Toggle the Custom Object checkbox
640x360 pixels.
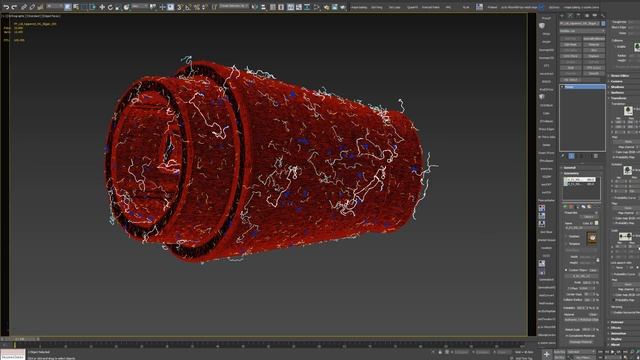click(x=566, y=270)
